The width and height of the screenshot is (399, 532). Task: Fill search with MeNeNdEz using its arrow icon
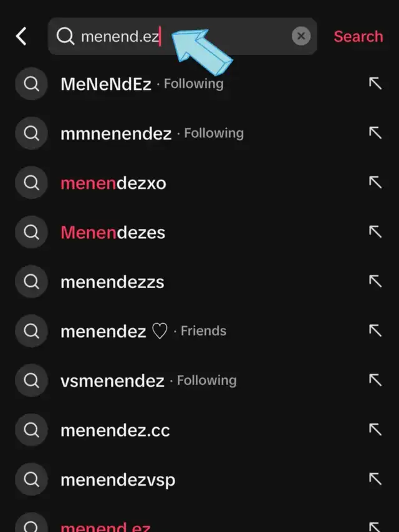[x=375, y=84]
